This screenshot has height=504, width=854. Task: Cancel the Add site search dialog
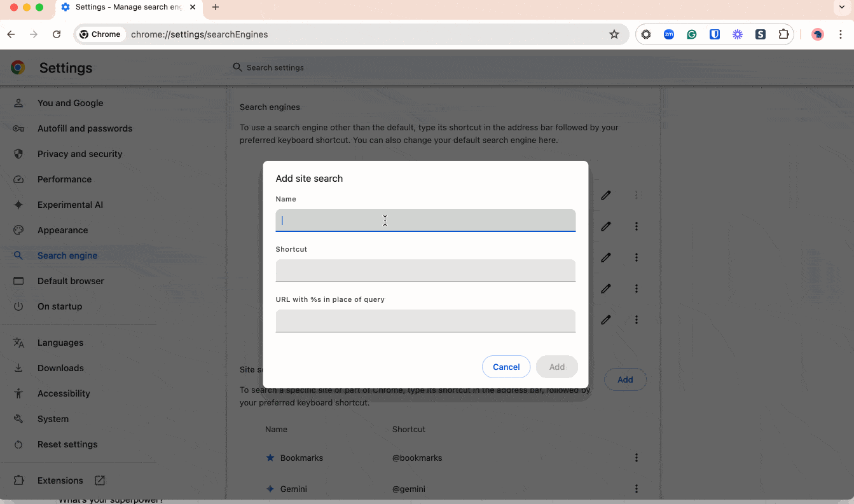pyautogui.click(x=506, y=367)
